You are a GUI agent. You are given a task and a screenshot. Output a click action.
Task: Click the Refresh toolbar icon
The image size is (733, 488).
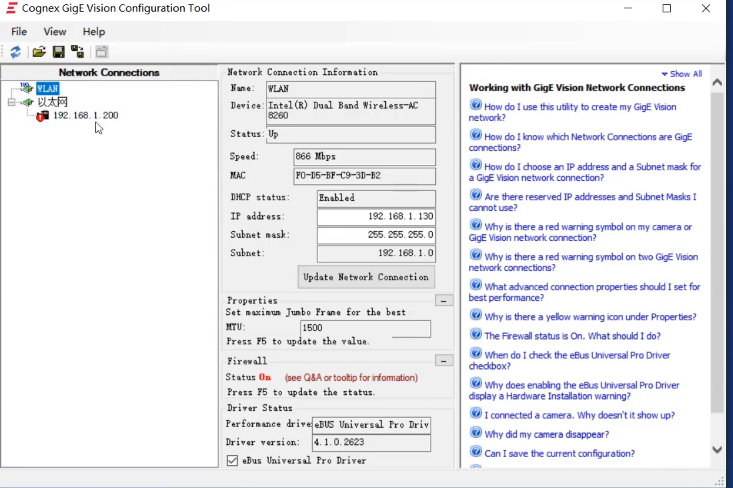tap(15, 52)
